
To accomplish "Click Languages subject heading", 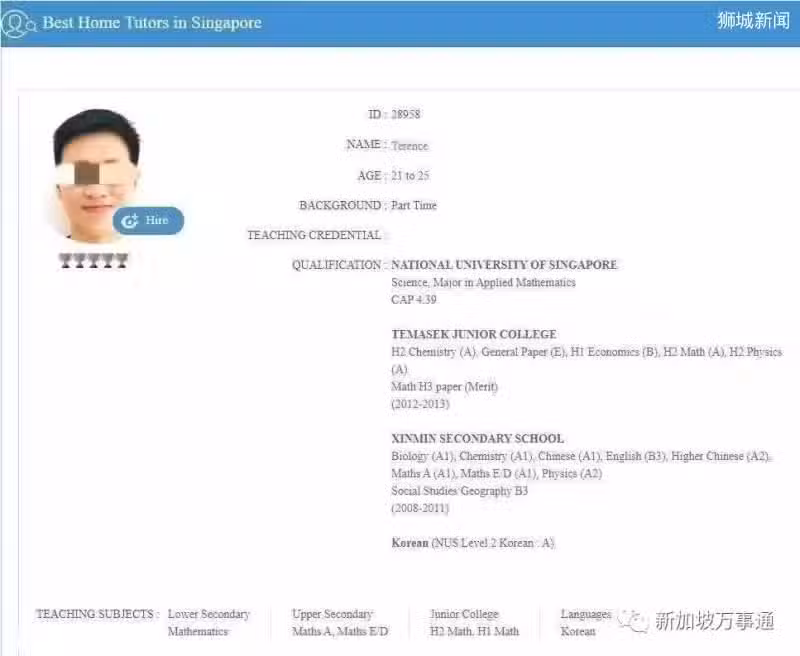I will [586, 614].
